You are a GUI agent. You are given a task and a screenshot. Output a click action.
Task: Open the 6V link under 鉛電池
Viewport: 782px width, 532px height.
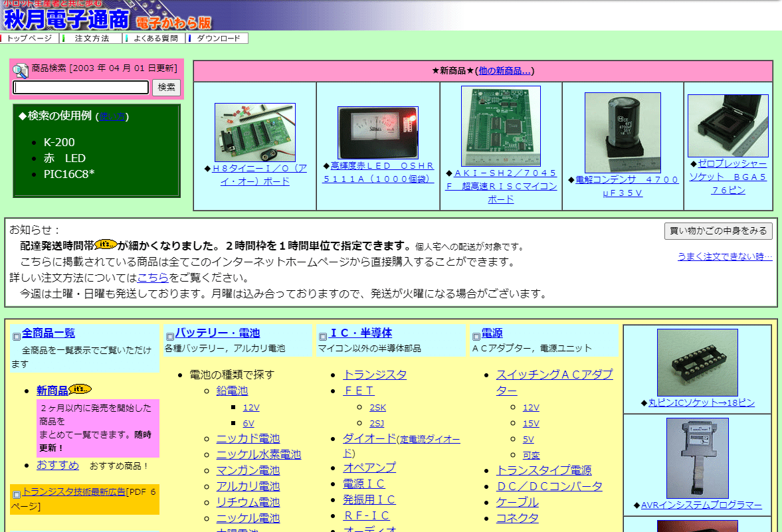(248, 424)
